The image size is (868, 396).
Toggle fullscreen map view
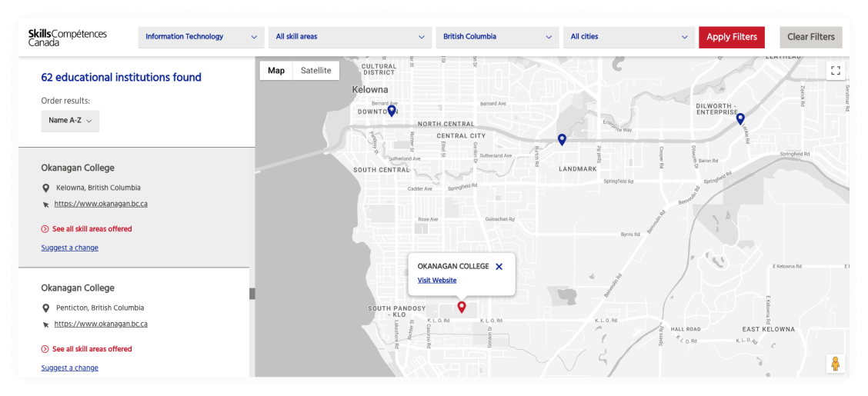[x=836, y=71]
